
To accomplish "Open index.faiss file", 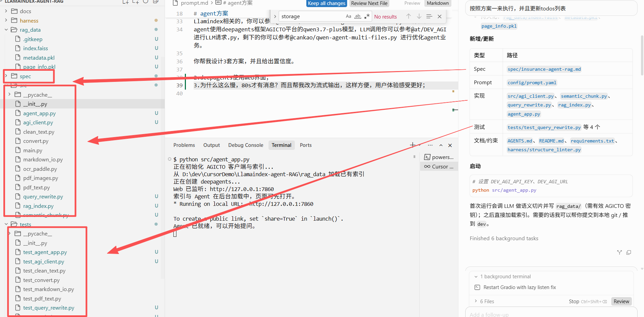I will pyautogui.click(x=35, y=48).
